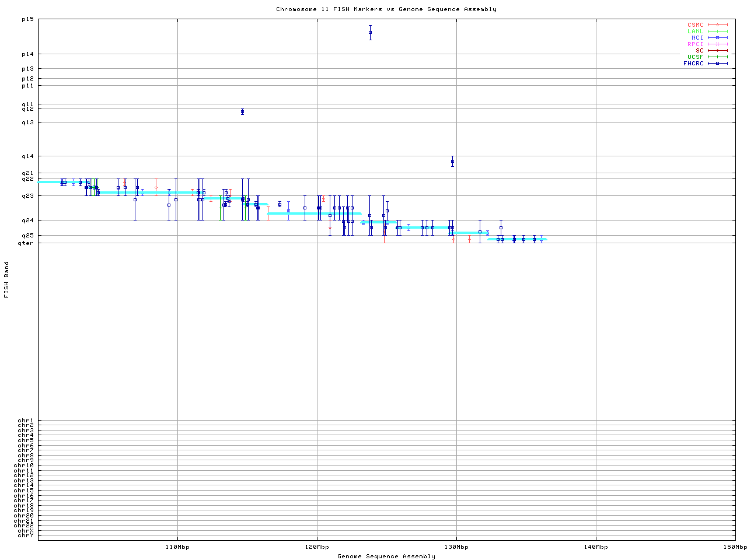Click the Genome Sequence Assembly axis label
747x560 pixels.
(386, 556)
